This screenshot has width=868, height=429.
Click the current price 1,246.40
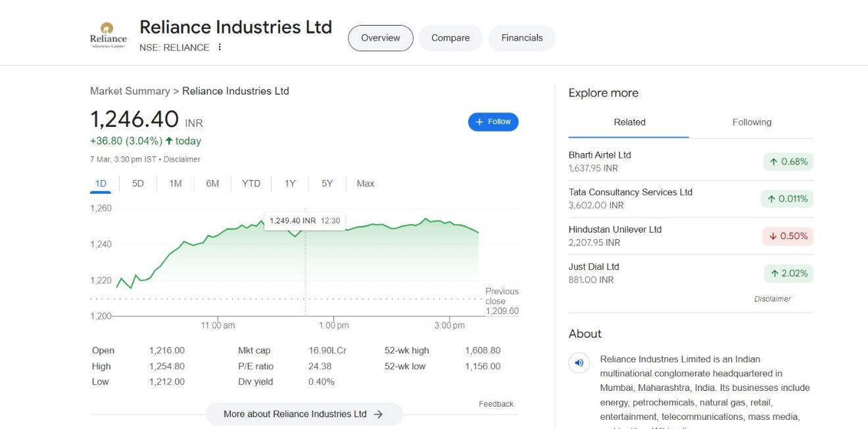[x=134, y=120]
